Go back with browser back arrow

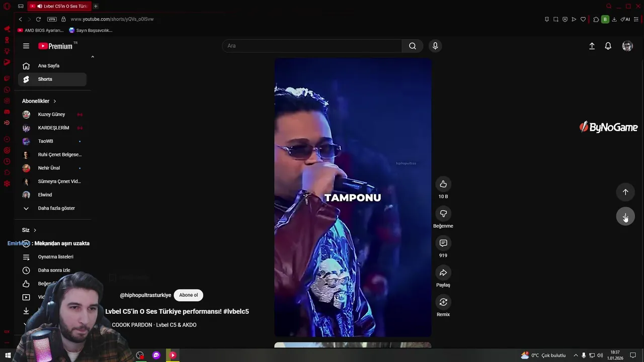click(20, 19)
